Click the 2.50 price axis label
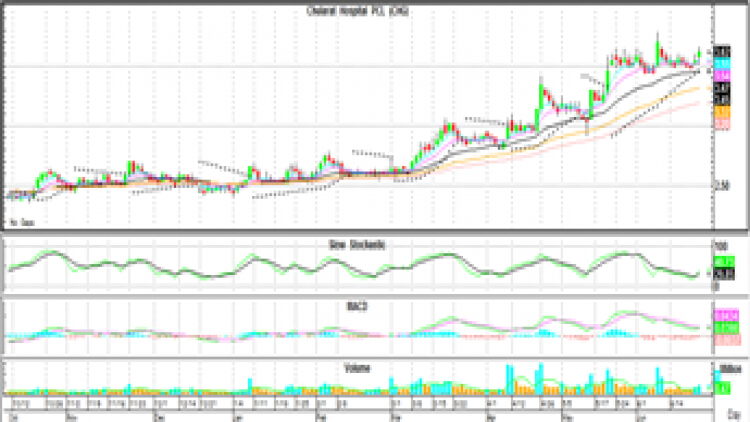Screen dimensions: 750x422 point(722,186)
